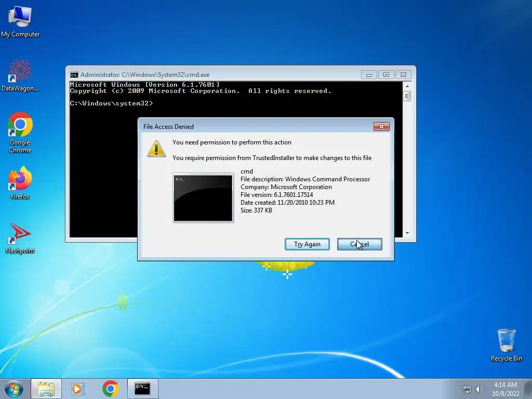Image resolution: width=532 pixels, height=399 pixels.
Task: Close the cmd.exe window
Action: [403, 75]
